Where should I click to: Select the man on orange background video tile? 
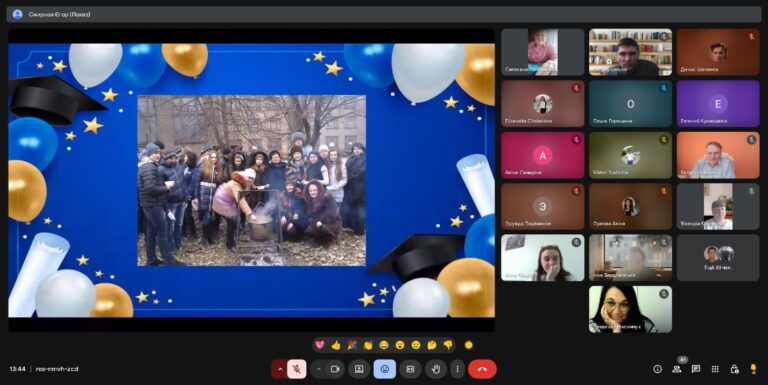coord(718,155)
